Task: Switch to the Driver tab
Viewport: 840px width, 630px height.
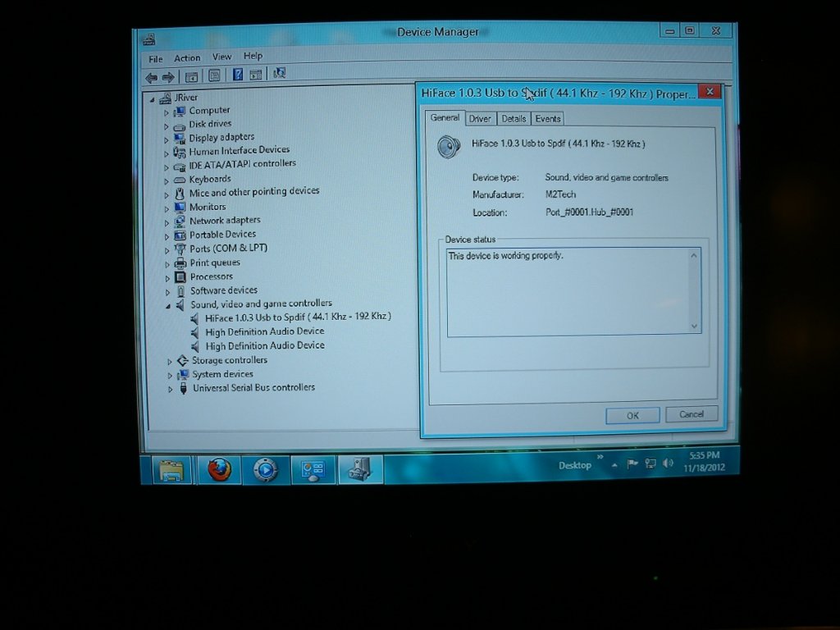Action: click(480, 119)
